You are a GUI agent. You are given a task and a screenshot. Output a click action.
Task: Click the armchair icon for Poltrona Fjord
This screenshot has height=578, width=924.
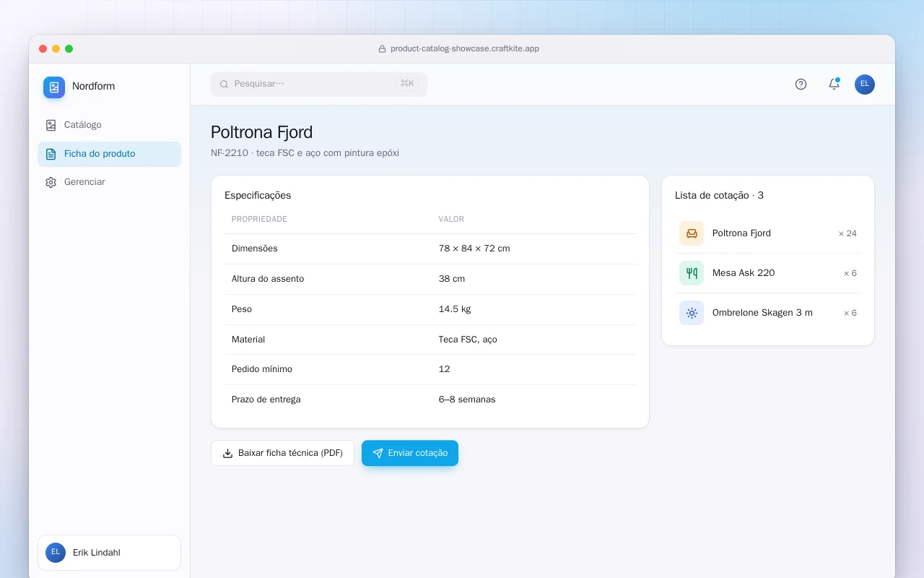[692, 233]
